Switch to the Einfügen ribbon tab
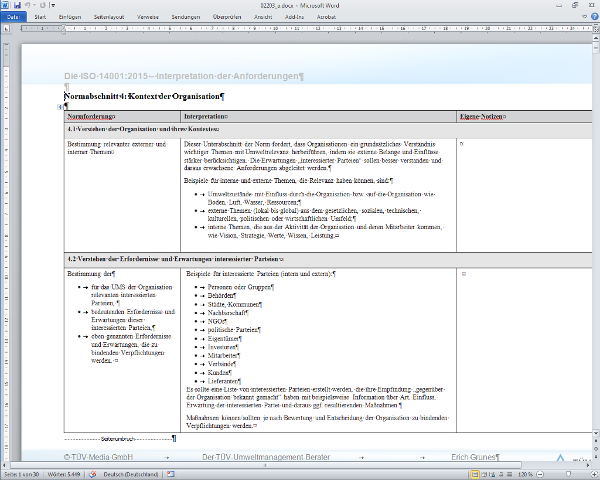600x480 pixels. (70, 17)
